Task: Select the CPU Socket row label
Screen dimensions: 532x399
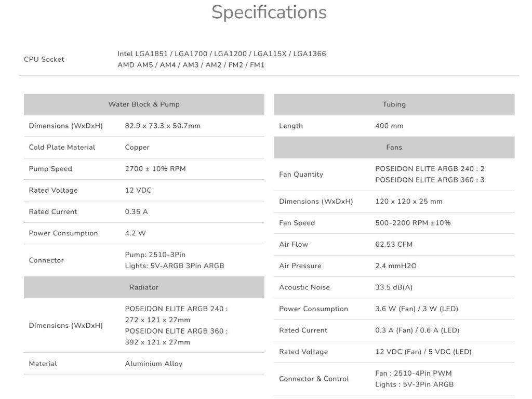Action: (x=44, y=59)
